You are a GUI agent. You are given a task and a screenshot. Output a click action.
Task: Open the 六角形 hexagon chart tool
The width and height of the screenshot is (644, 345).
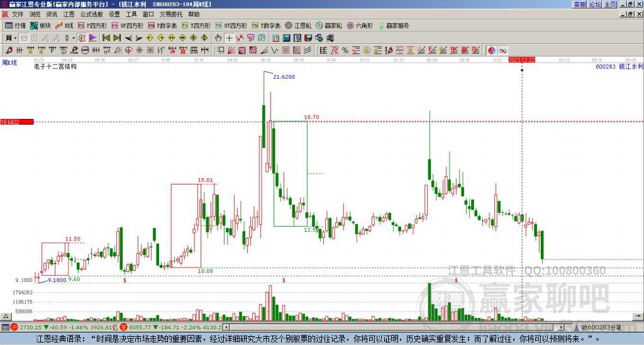360,25
